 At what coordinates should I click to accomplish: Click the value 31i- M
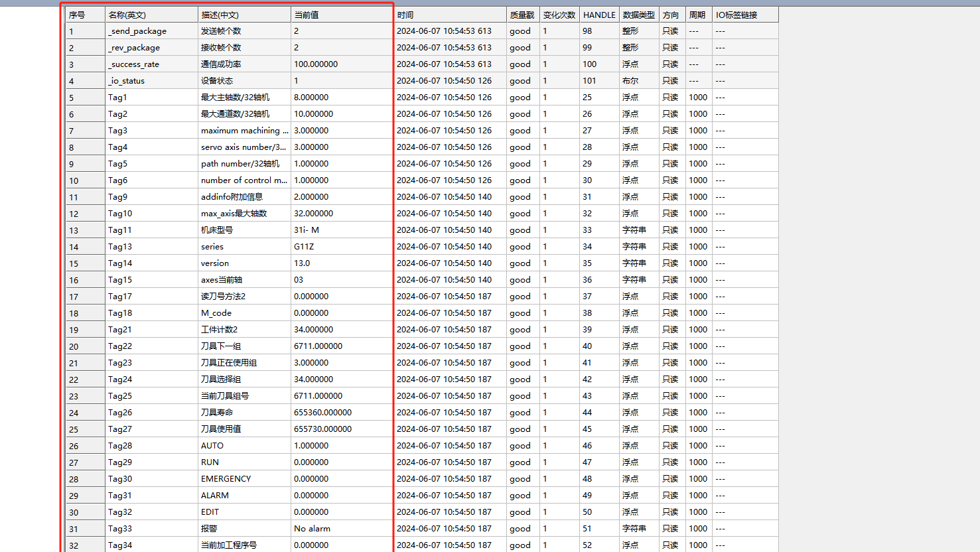pyautogui.click(x=306, y=230)
